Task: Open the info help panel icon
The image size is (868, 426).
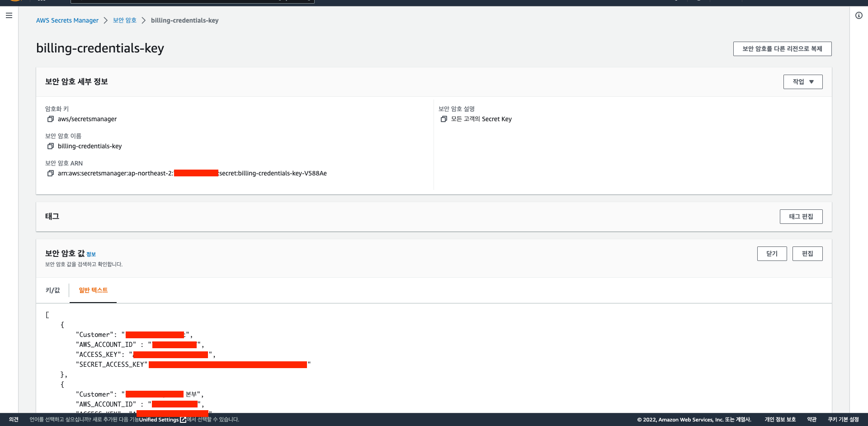Action: 859,15
